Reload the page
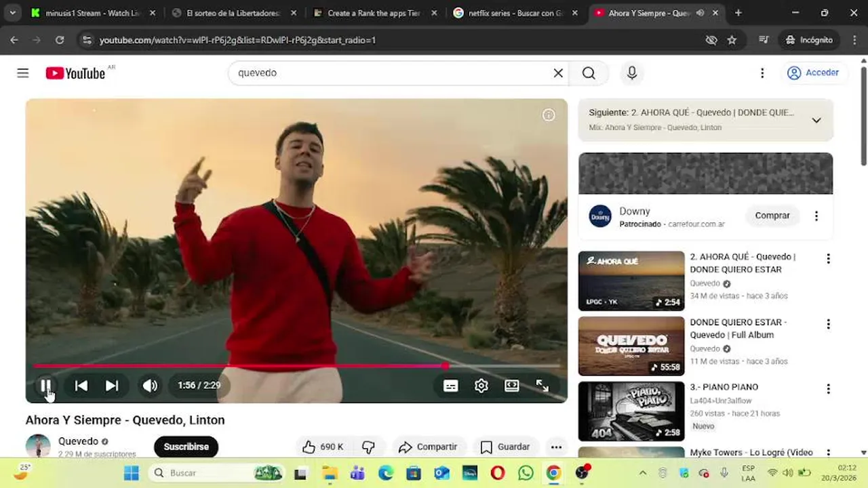The image size is (868, 488). 60,40
